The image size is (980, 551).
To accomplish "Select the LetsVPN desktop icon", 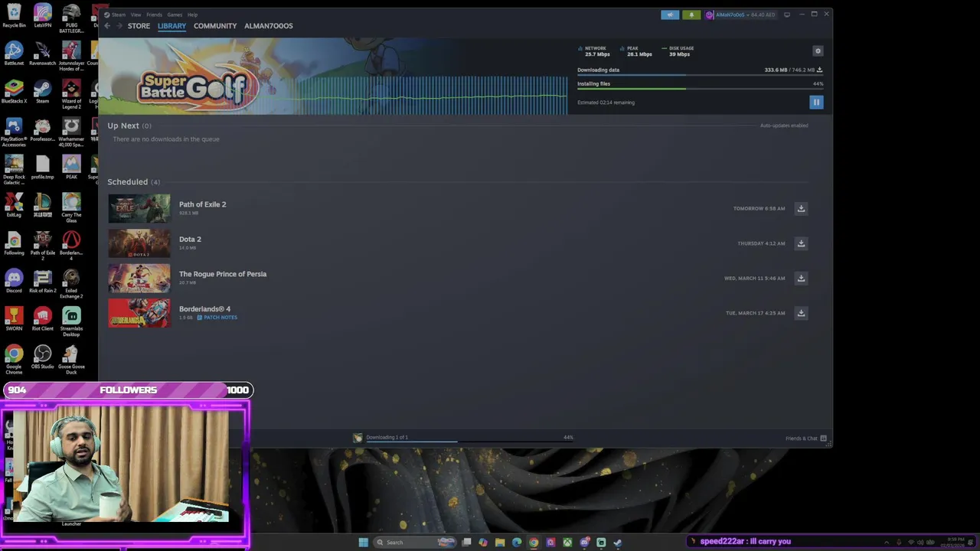I will pos(43,16).
